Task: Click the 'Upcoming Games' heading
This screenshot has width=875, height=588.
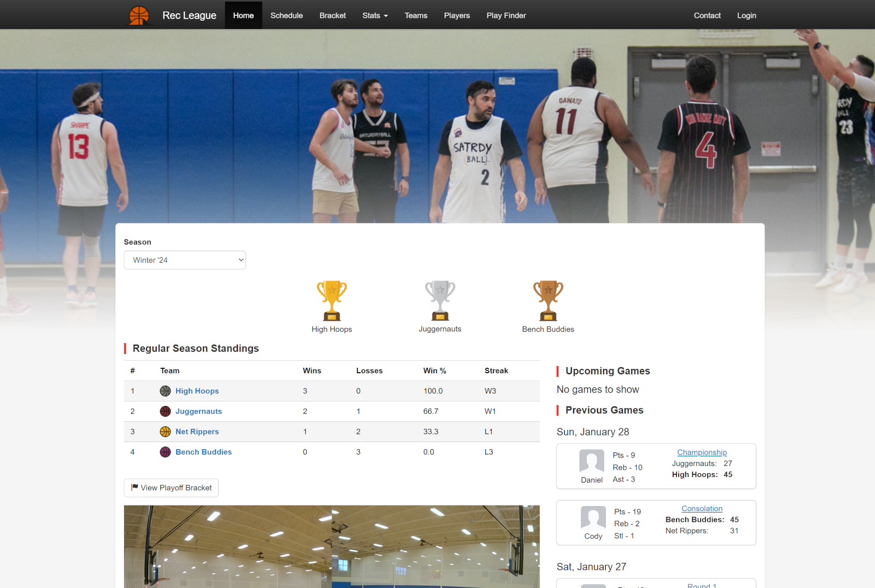Action: click(608, 371)
